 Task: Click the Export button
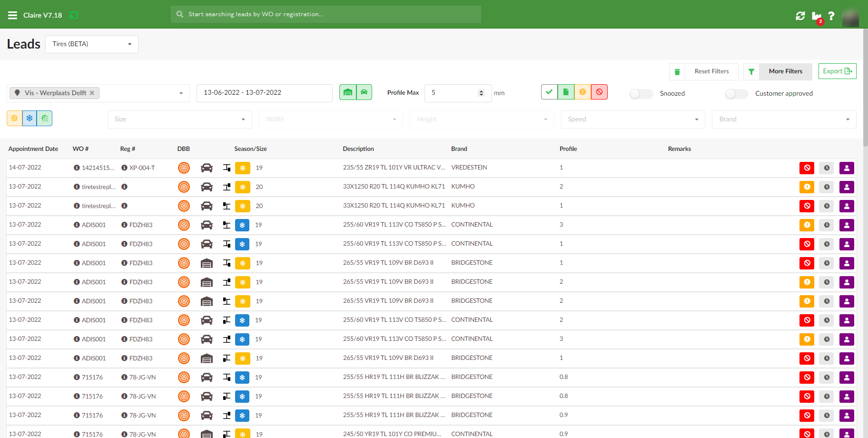coord(837,71)
